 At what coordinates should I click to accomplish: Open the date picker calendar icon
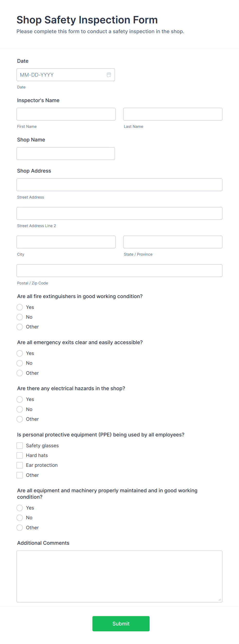coord(109,75)
